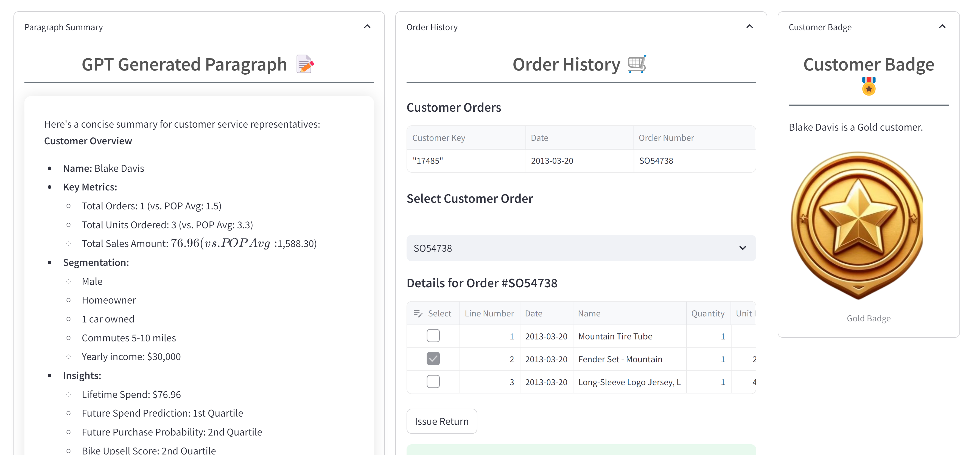Collapse the Customer Badge panel chevron
Viewport: 980px width, 455px height.
coord(942,27)
